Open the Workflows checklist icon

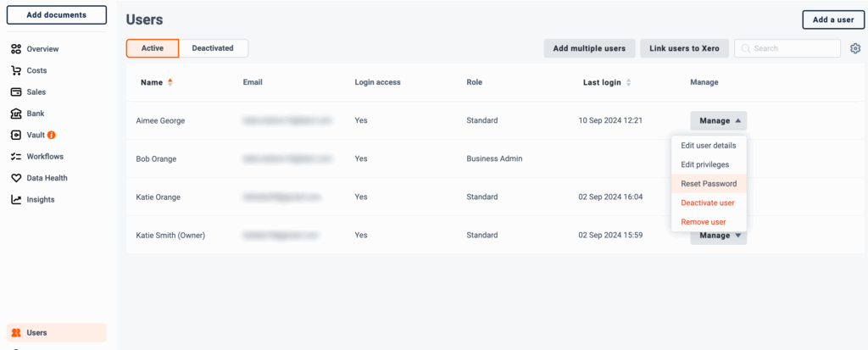pyautogui.click(x=16, y=156)
